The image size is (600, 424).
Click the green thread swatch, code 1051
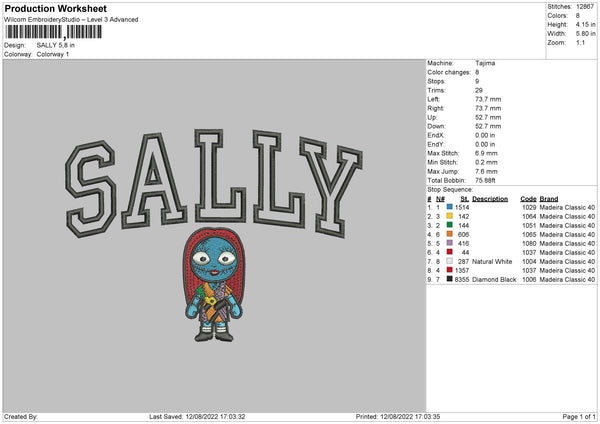[450, 225]
